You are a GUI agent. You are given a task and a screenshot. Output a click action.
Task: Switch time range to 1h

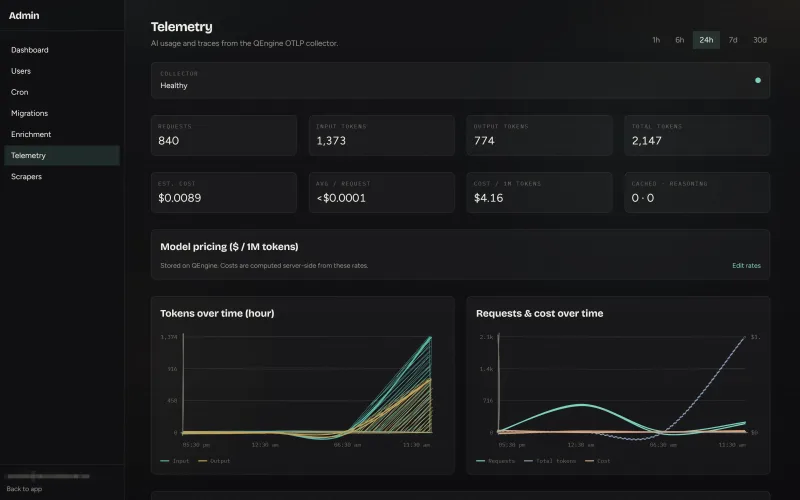point(656,40)
